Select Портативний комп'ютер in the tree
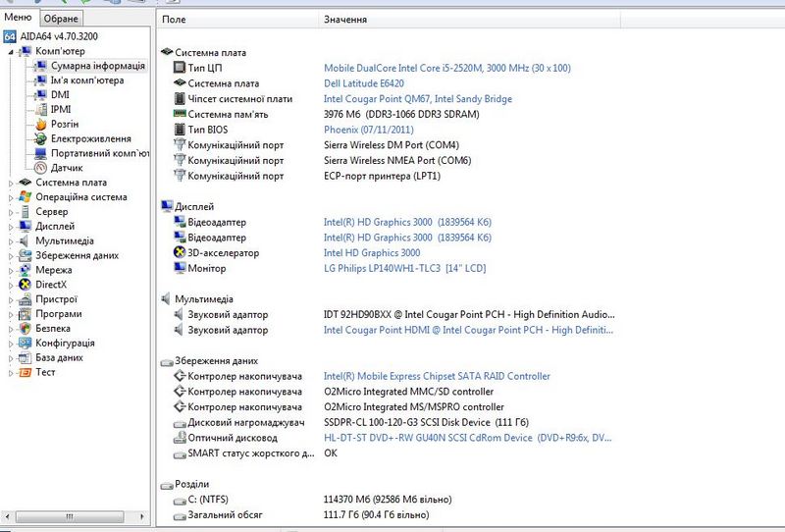The image size is (785, 532). click(99, 153)
